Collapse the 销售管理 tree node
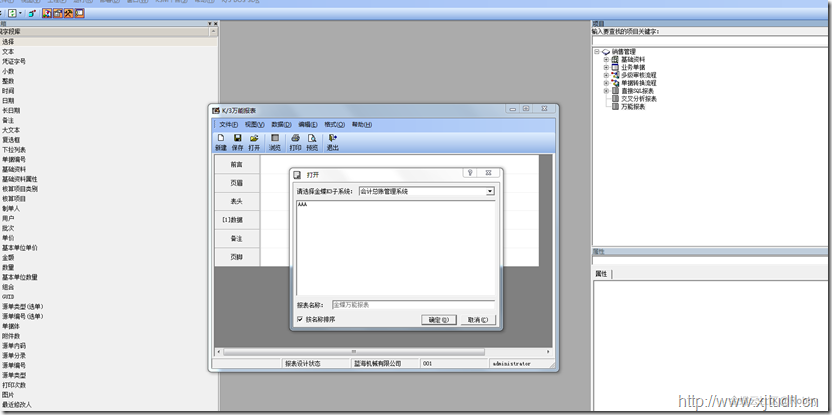 pyautogui.click(x=596, y=52)
